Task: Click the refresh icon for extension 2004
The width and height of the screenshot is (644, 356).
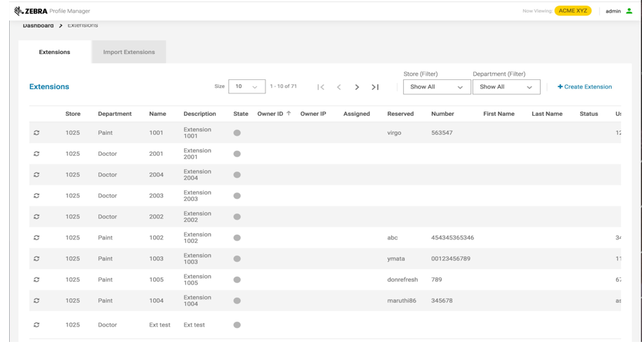Action: click(37, 175)
